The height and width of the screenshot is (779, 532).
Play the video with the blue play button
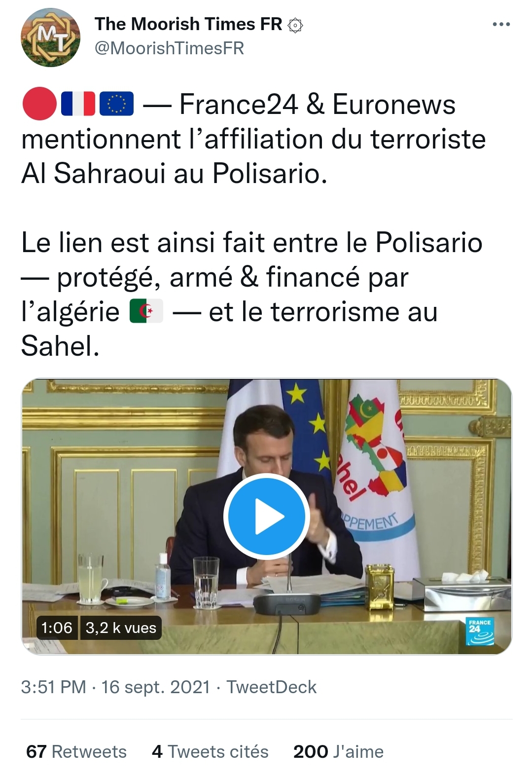tap(267, 516)
